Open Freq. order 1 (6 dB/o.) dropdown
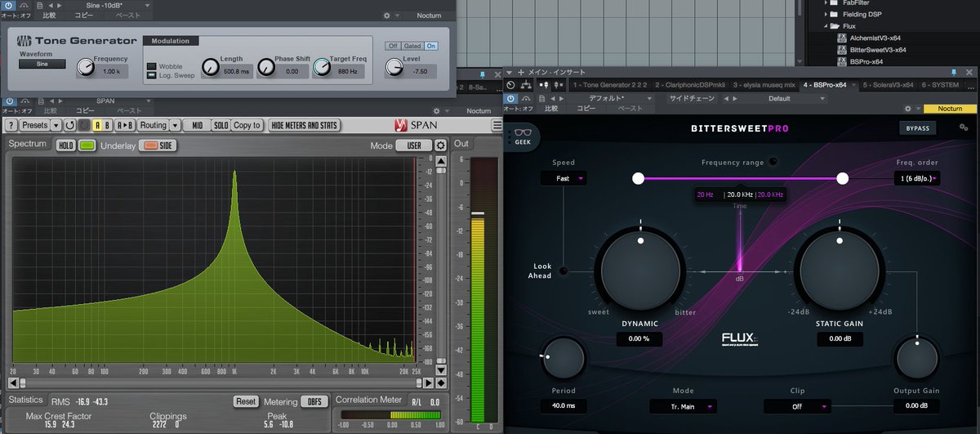The width and height of the screenshot is (980, 434). [916, 178]
